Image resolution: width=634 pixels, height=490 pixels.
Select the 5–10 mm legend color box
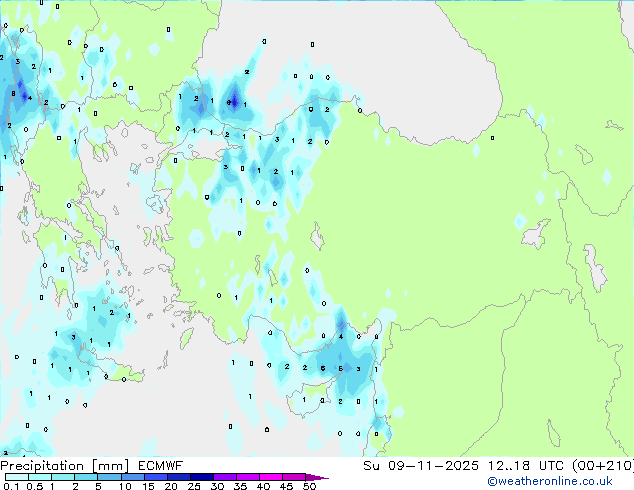click(x=109, y=477)
